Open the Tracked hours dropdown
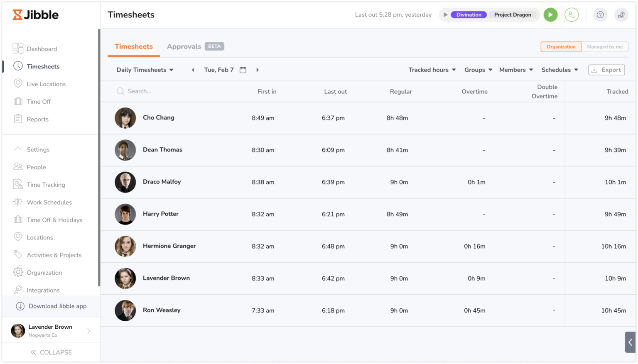The image size is (638, 364). click(x=431, y=70)
